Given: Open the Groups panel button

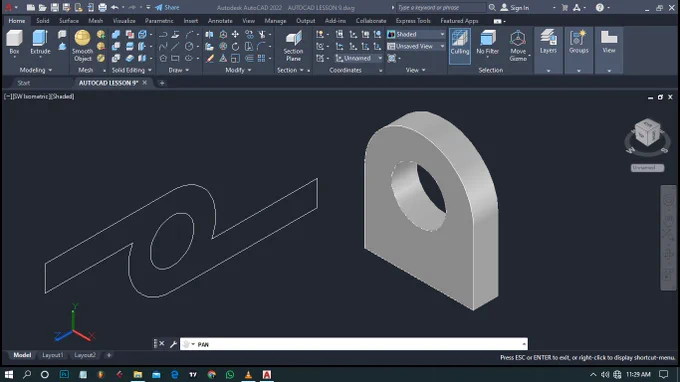Looking at the screenshot, I should 579,42.
